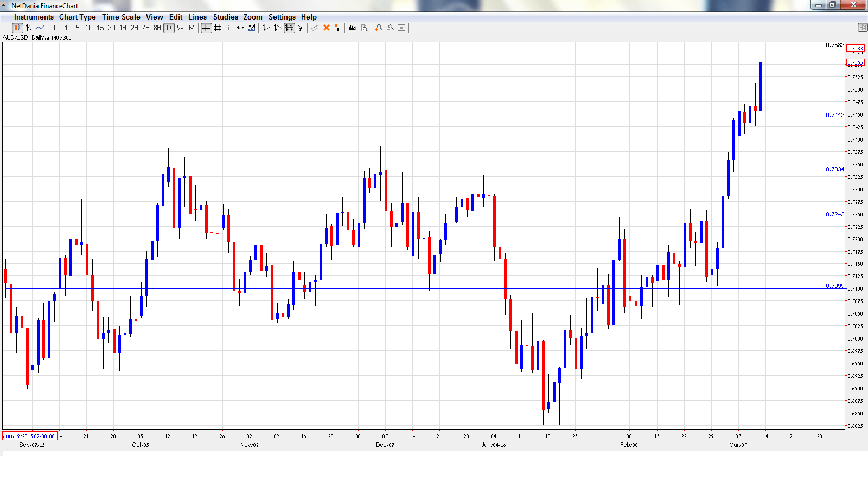Switch to weekly view with W toggle
Screen dimensions: 868x488
(179, 28)
